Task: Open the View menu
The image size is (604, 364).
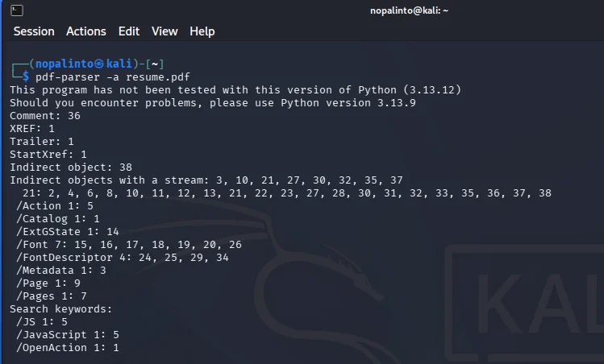Action: point(165,31)
